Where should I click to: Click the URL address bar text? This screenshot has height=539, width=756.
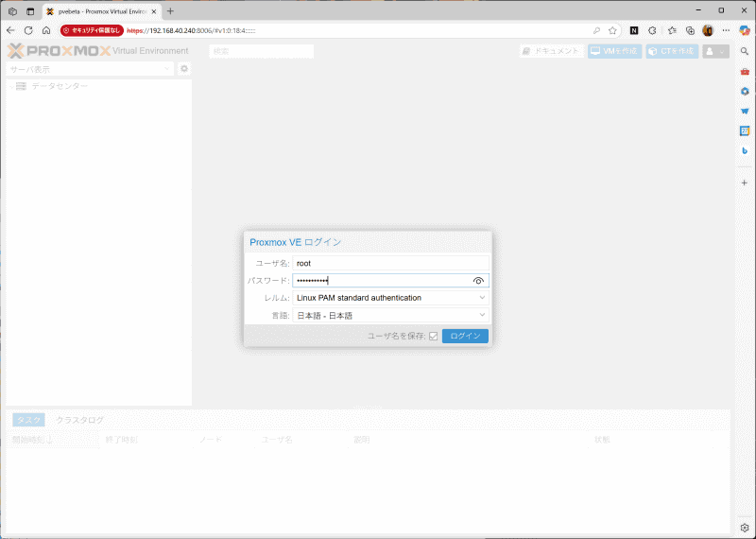pyautogui.click(x=192, y=30)
